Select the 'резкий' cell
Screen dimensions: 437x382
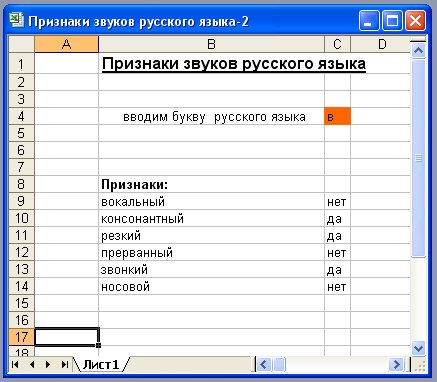pos(211,235)
